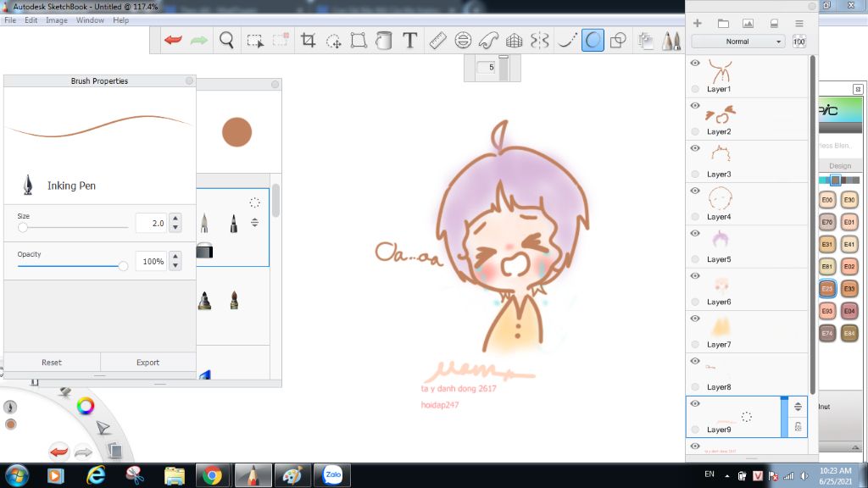868x488 pixels.
Task: Click the Inking Pen brush name
Action: (x=71, y=186)
